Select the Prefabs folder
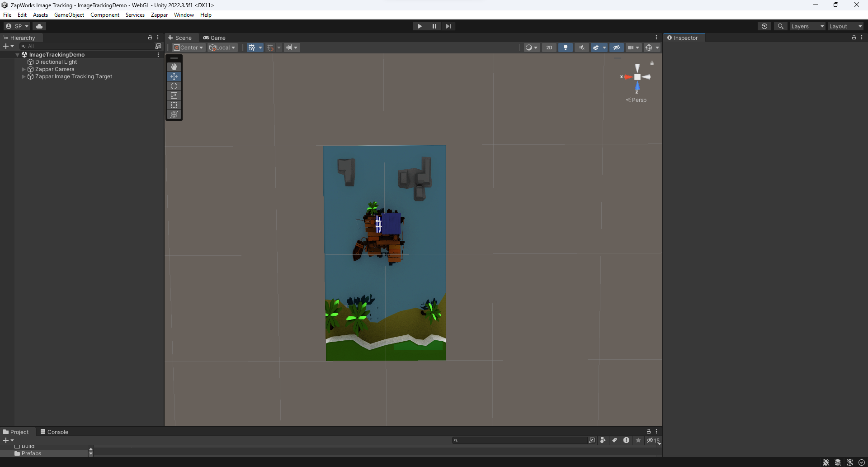 tap(31, 453)
